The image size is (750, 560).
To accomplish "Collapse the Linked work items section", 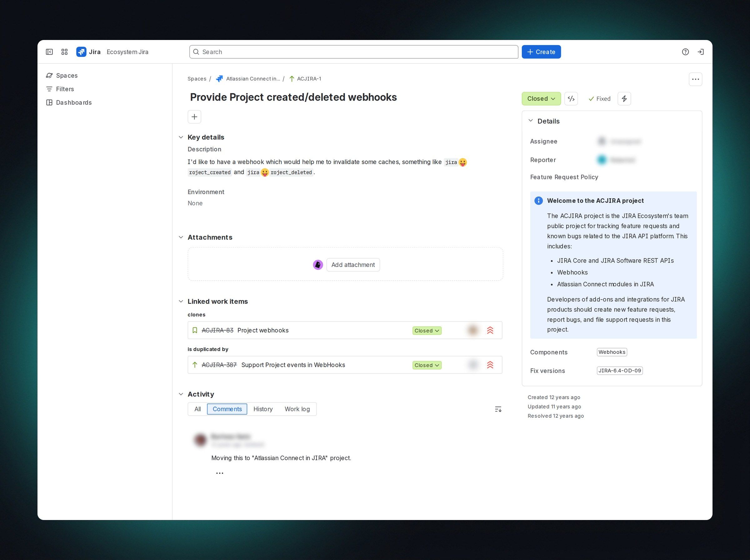I will click(x=181, y=301).
